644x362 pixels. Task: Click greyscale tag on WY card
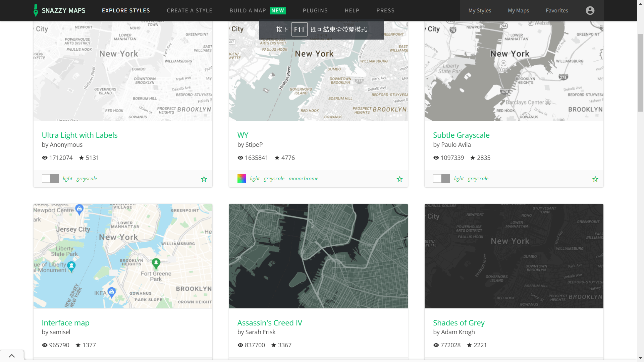pos(274,178)
